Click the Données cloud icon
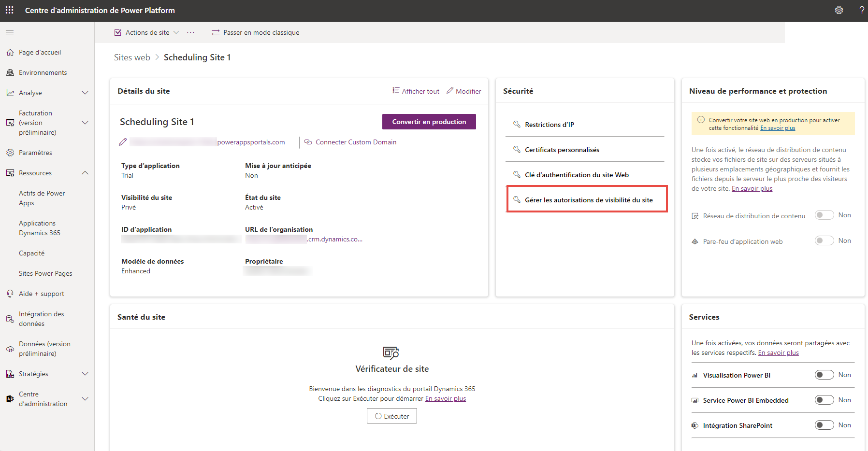Image resolution: width=868 pixels, height=451 pixels. [x=10, y=349]
